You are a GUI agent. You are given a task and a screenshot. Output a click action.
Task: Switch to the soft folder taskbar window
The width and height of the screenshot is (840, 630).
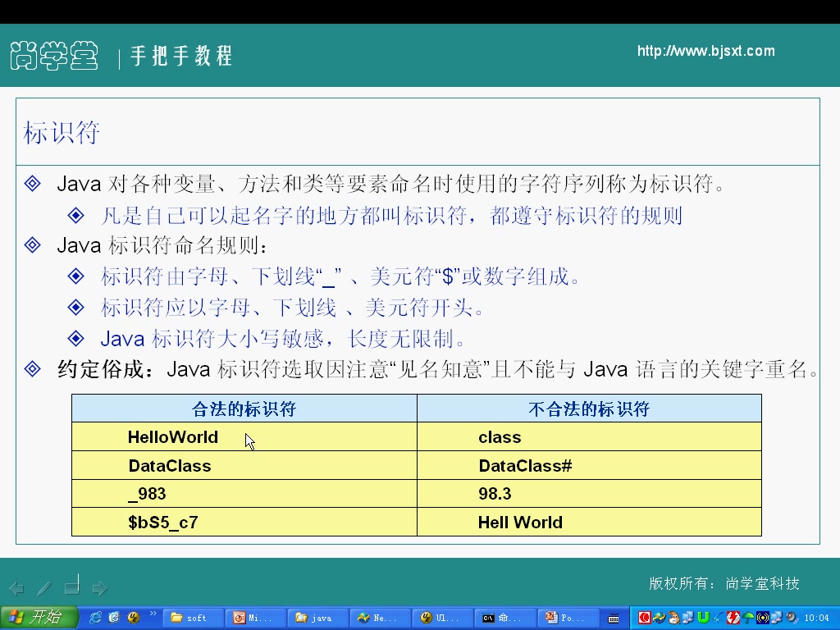[x=194, y=617]
